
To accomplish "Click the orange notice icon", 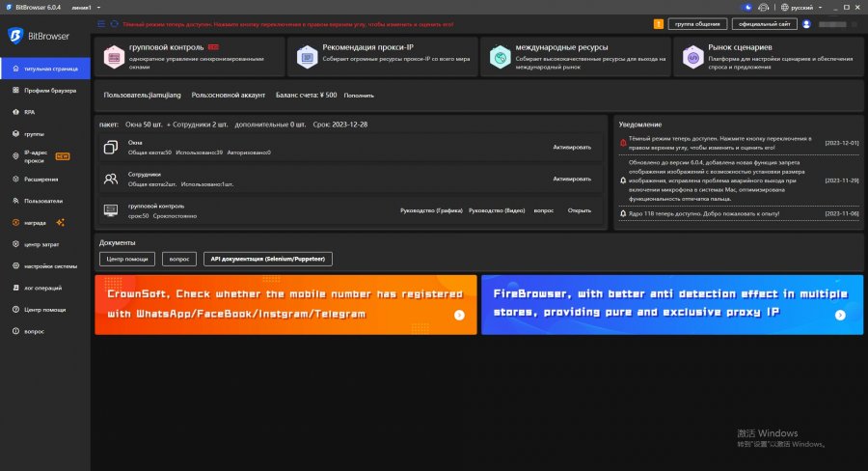I will (x=658, y=24).
